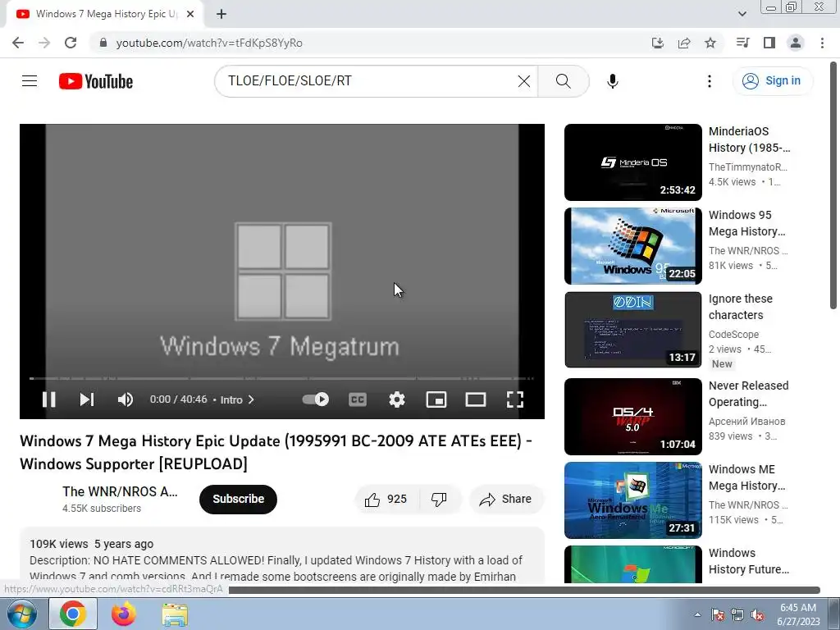This screenshot has width=840, height=630.
Task: Open the media control icon in Chrome toolbar
Action: [742, 43]
